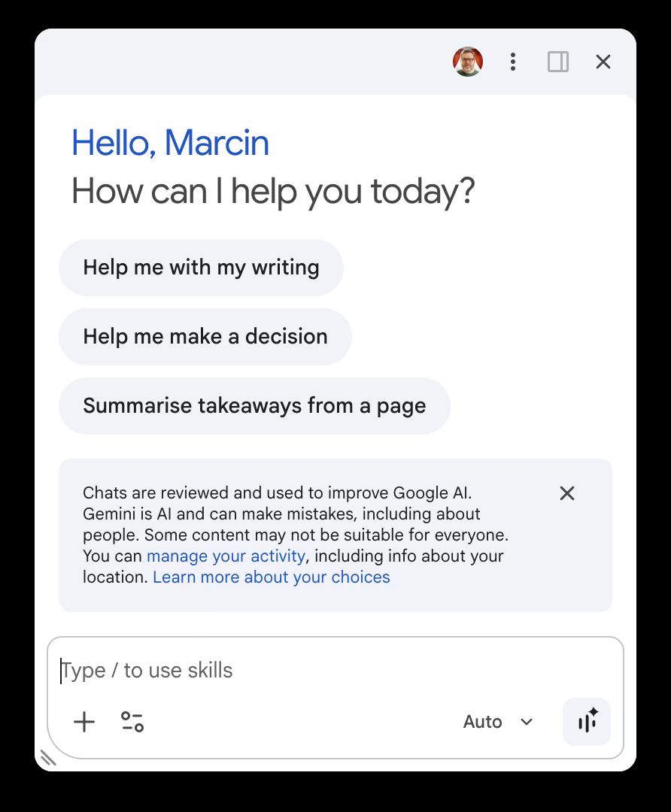The image size is (671, 812).
Task: Close the Gemini window
Action: coord(603,62)
